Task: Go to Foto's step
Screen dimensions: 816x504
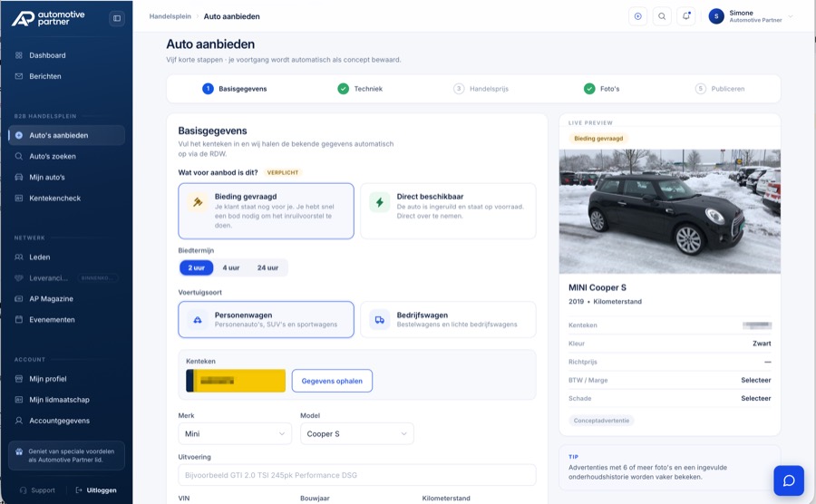Action: (x=602, y=89)
